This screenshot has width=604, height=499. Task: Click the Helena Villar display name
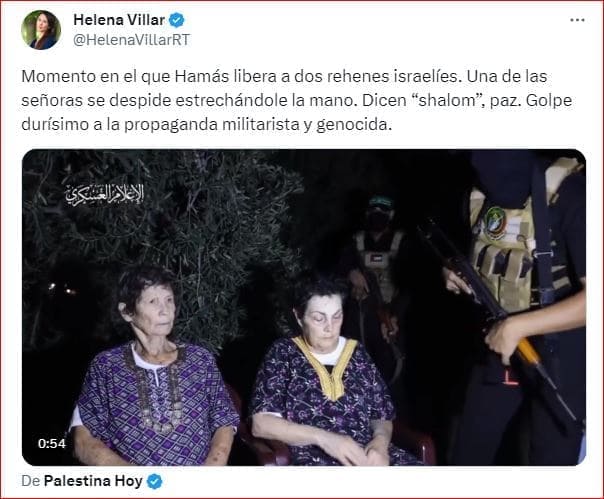click(x=119, y=20)
